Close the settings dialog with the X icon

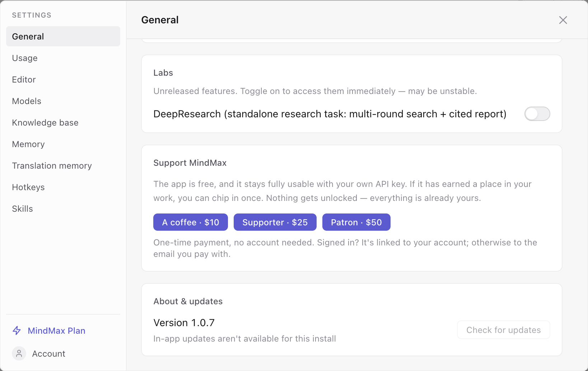click(563, 20)
